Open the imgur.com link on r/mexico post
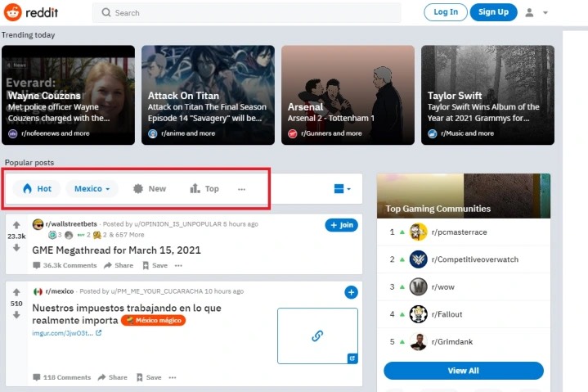The height and width of the screenshot is (392, 588). point(66,333)
